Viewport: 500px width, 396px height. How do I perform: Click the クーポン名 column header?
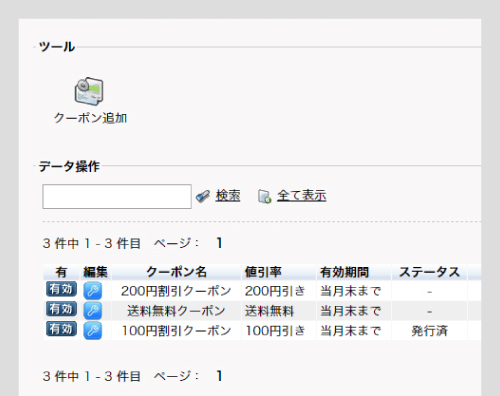(x=176, y=272)
